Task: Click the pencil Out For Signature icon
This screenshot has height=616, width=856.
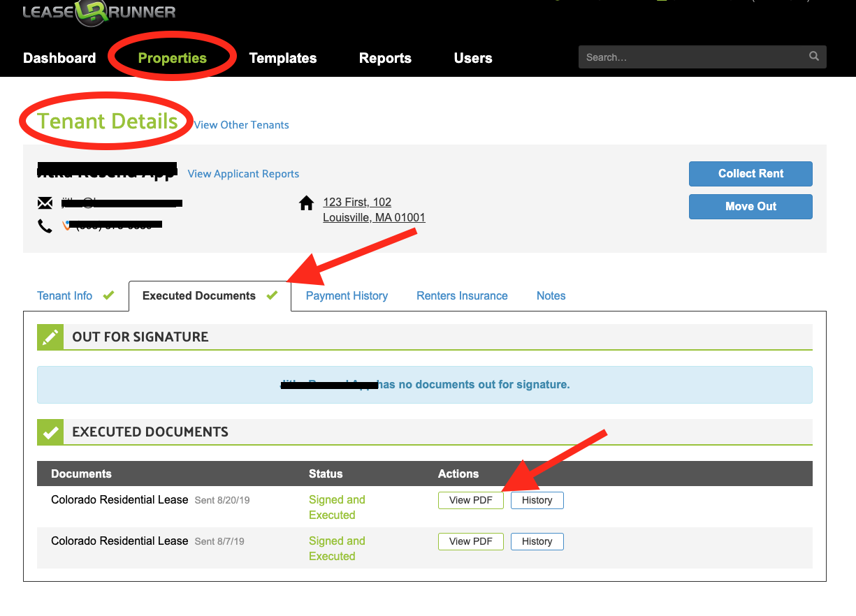Action: pos(50,337)
